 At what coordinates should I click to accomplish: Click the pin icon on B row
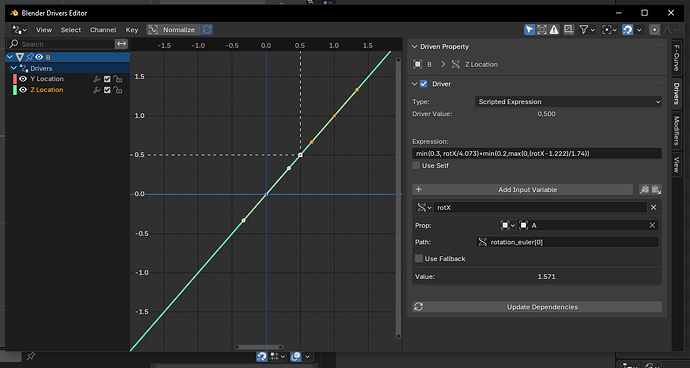click(x=29, y=57)
